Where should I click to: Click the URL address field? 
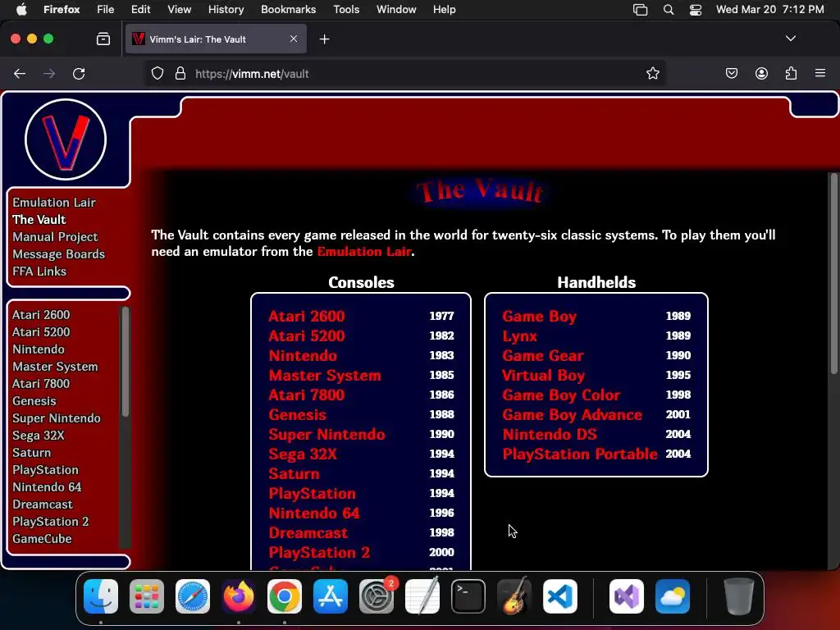point(405,73)
